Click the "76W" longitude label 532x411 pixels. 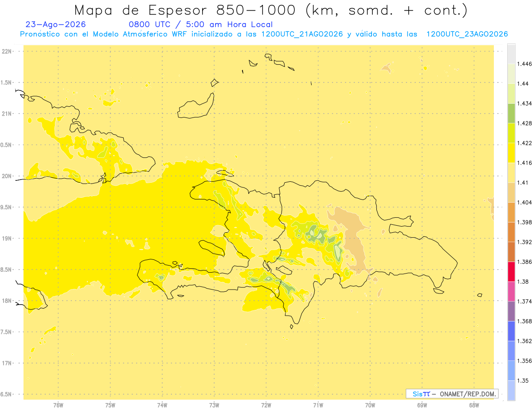point(58,405)
